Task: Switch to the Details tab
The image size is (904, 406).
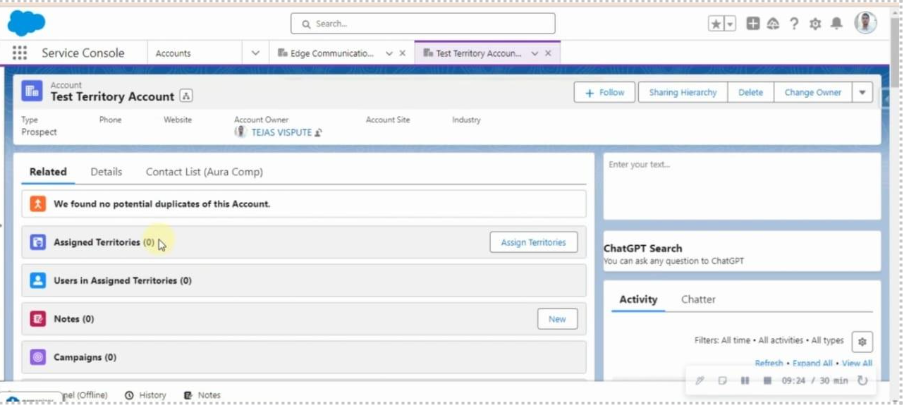Action: (x=106, y=172)
